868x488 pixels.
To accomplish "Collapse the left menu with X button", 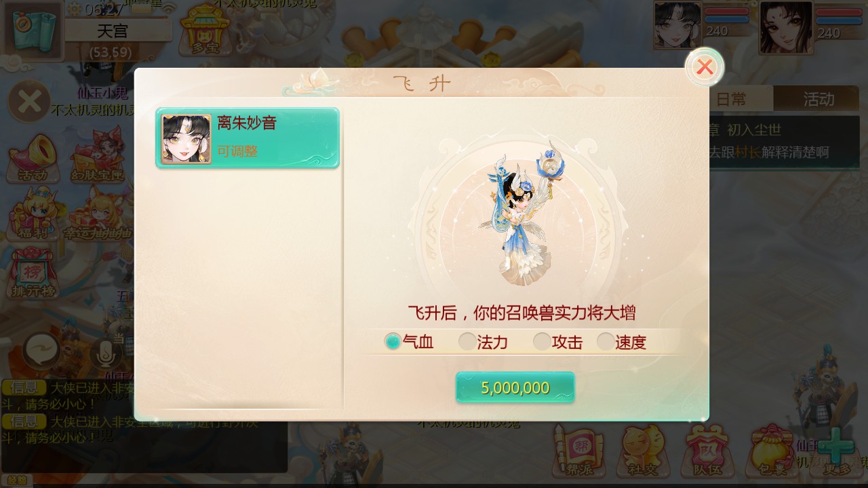I will click(29, 102).
